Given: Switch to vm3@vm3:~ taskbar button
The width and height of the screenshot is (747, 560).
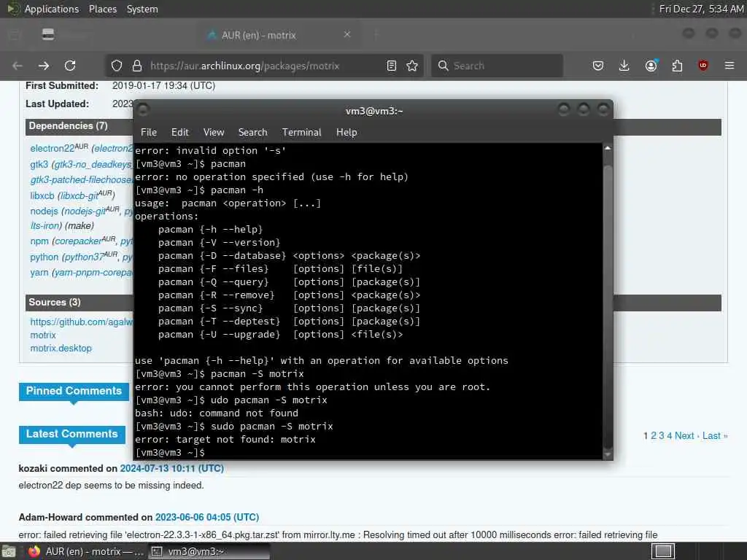Looking at the screenshot, I should tap(209, 551).
